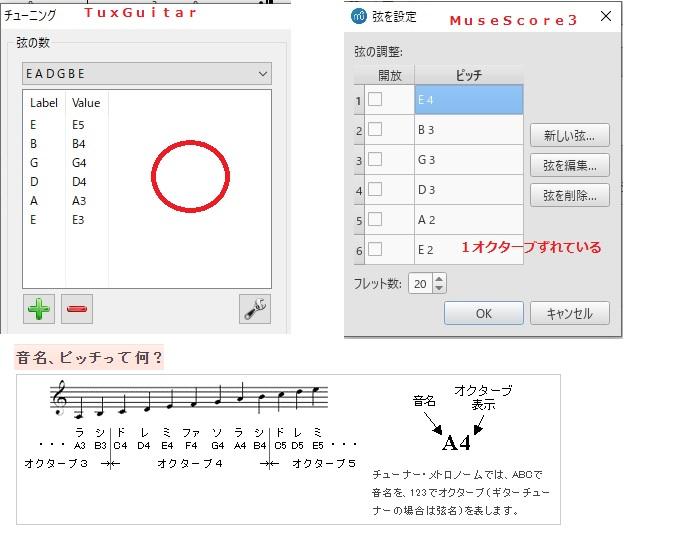676x556 pixels.
Task: Confirm with the OK button
Action: click(484, 313)
